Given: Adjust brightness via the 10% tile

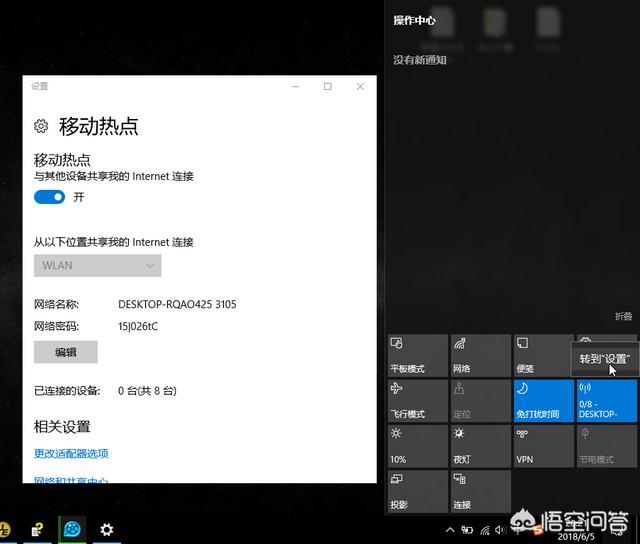Looking at the screenshot, I should coord(417,446).
